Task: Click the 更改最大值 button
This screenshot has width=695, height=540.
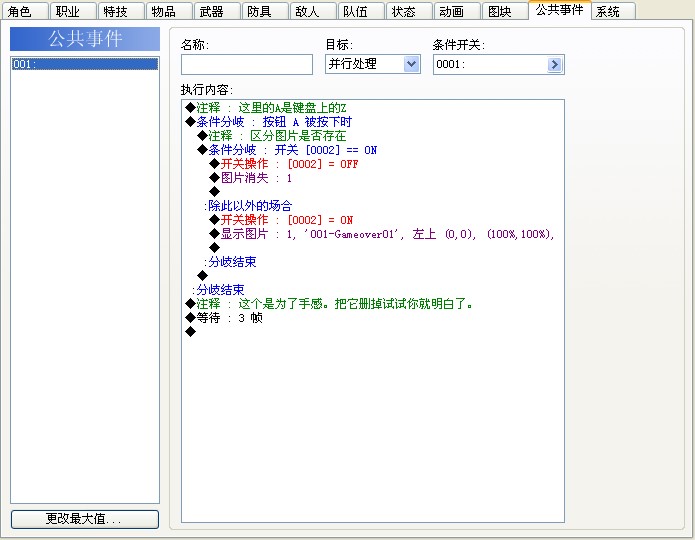Action: (x=85, y=519)
